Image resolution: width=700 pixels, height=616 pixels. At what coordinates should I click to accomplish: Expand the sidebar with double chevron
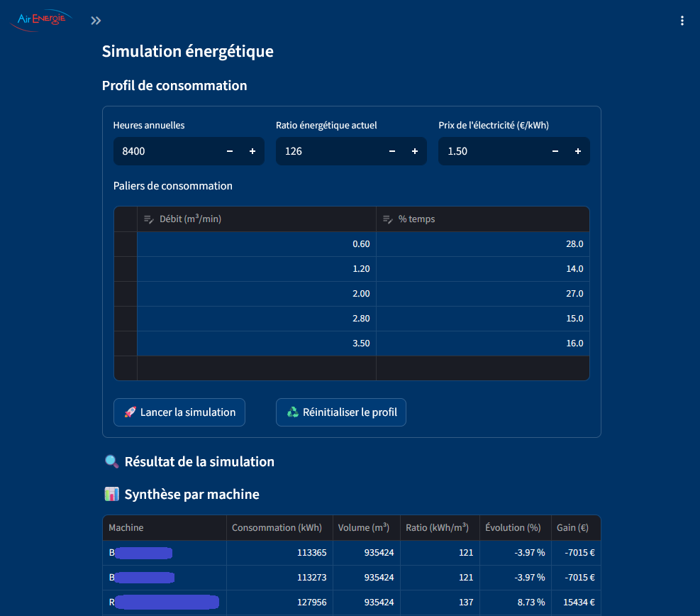[96, 21]
